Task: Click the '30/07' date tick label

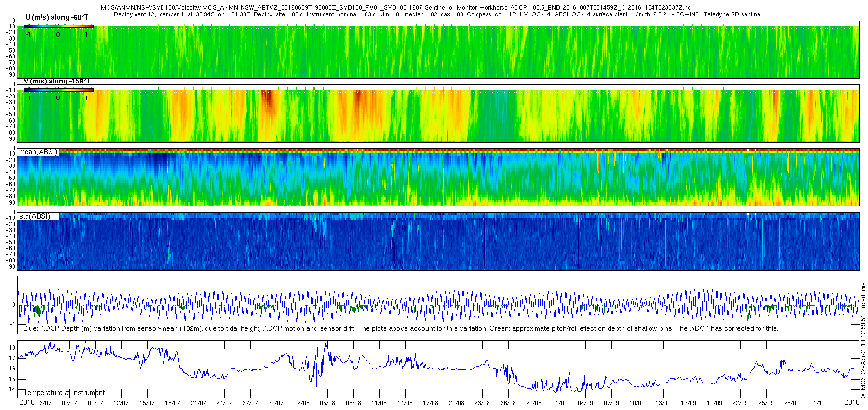Action: tap(276, 403)
